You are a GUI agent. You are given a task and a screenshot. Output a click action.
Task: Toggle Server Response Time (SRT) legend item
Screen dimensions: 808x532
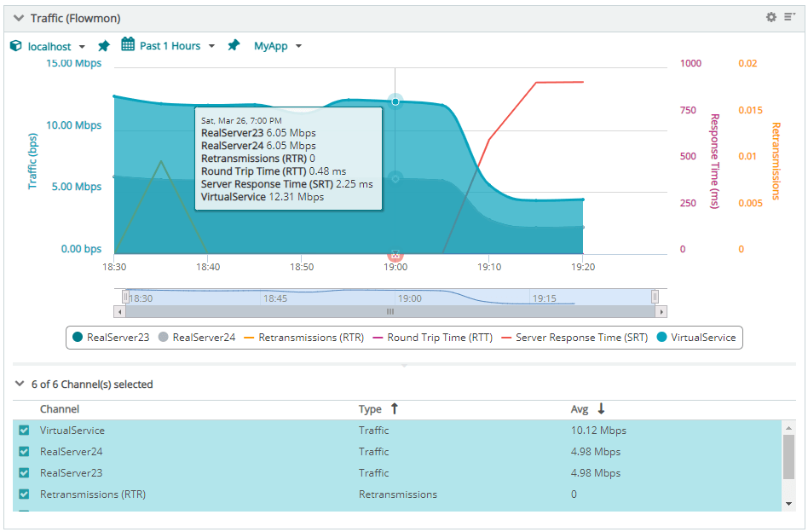(574, 338)
